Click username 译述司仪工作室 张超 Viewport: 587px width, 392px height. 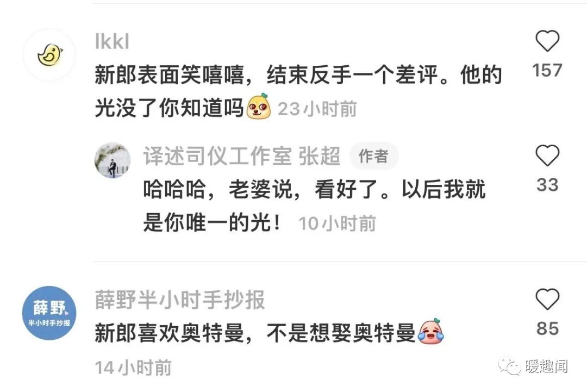coord(242,156)
